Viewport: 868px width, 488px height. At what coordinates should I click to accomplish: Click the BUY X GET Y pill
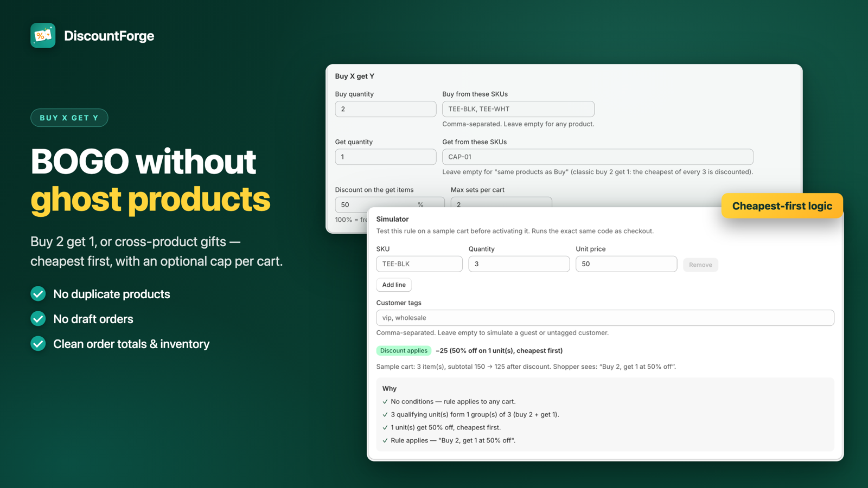69,118
